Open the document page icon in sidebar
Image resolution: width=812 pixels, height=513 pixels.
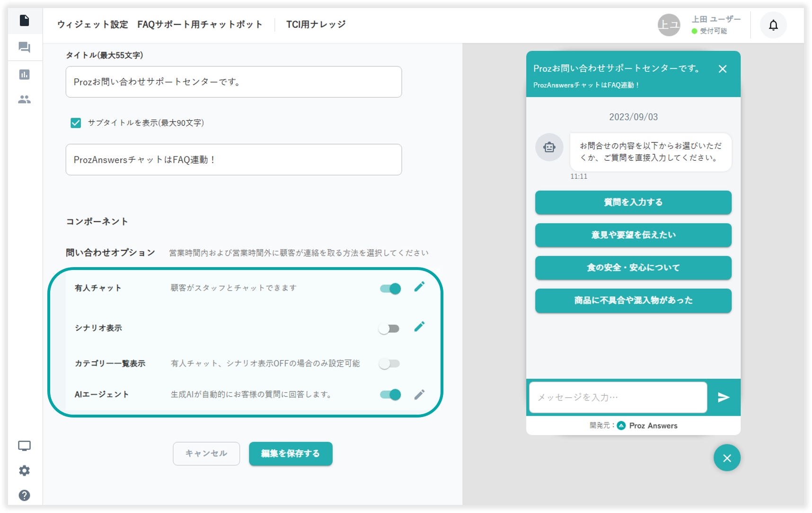pyautogui.click(x=24, y=20)
